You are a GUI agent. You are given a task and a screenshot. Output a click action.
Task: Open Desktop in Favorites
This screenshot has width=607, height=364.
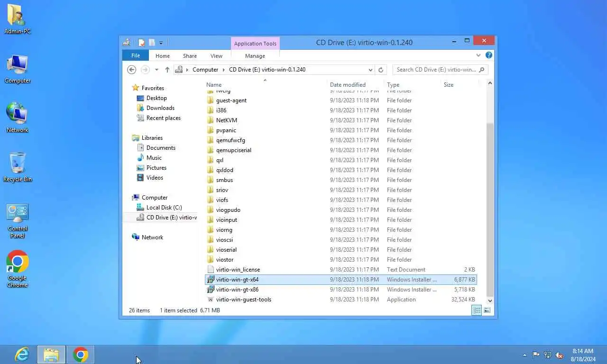click(x=156, y=98)
